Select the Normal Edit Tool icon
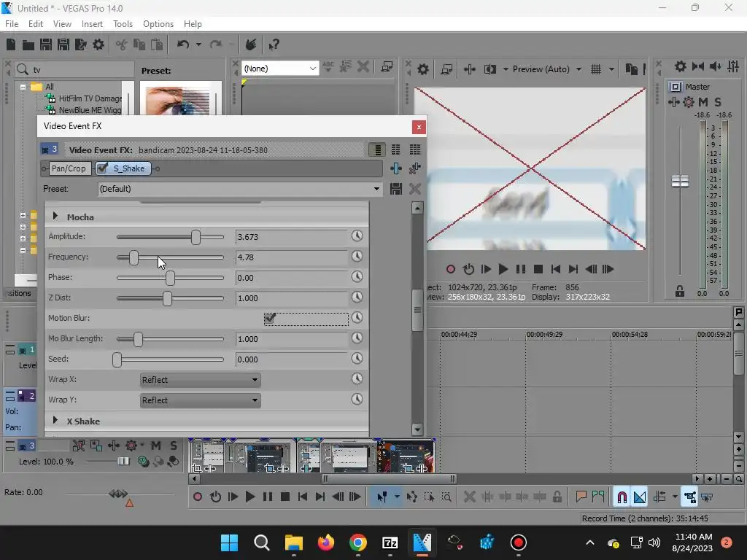 click(382, 497)
